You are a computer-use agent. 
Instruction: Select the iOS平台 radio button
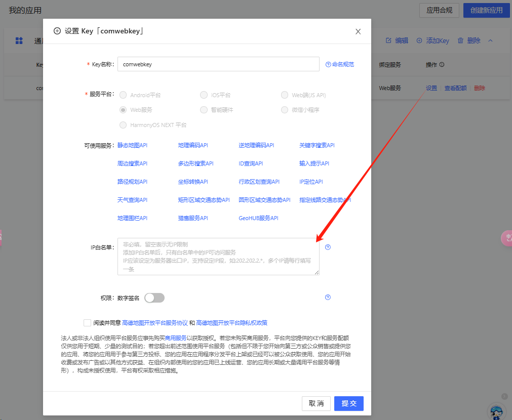[x=204, y=95]
